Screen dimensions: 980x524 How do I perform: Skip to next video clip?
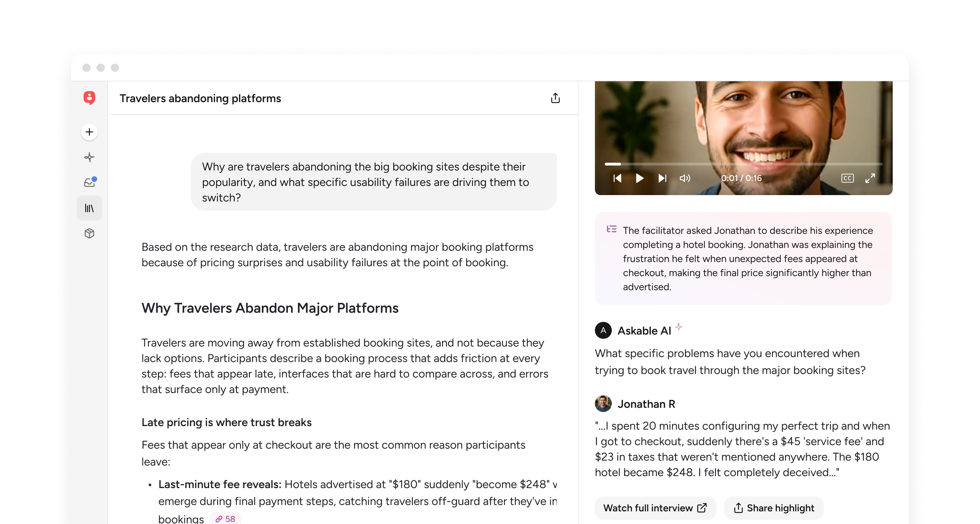point(662,178)
